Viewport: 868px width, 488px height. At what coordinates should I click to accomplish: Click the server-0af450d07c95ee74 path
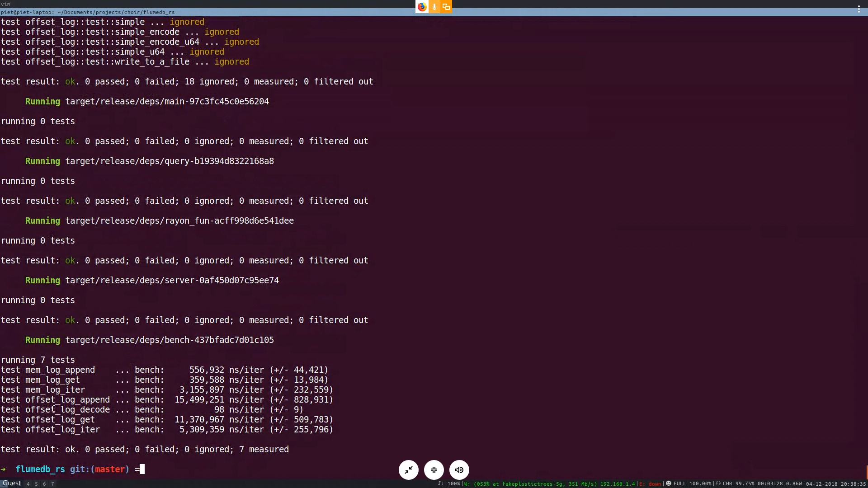(172, 281)
